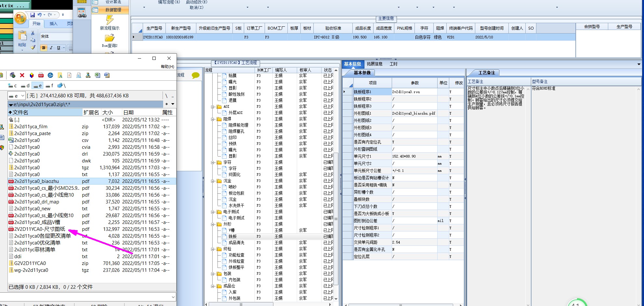Click the white page with orange A icon

click(69, 75)
